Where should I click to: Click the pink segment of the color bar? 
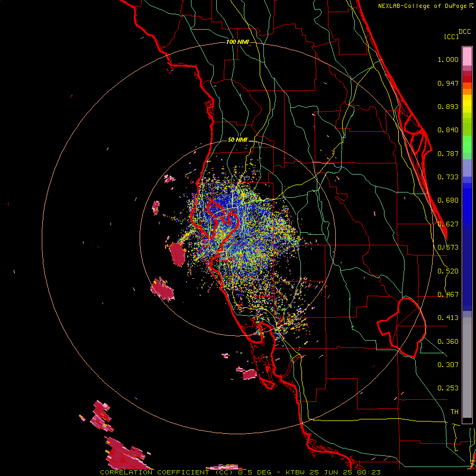pyautogui.click(x=467, y=57)
